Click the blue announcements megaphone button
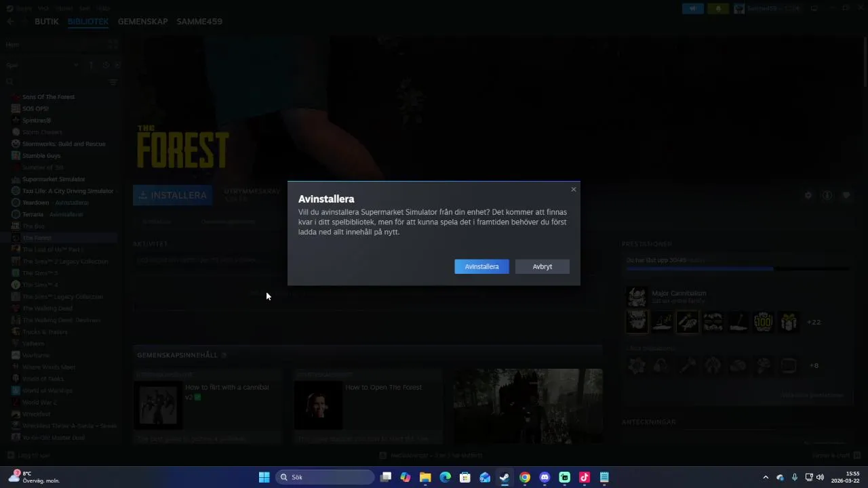This screenshot has width=868, height=488. point(693,8)
